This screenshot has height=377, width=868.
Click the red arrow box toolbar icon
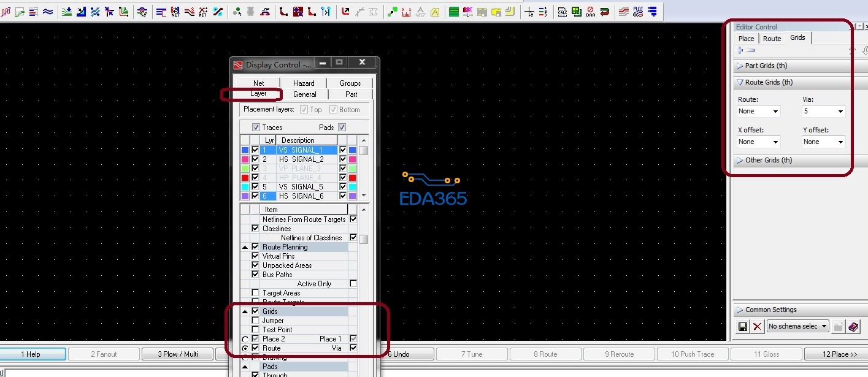pyautogui.click(x=345, y=12)
